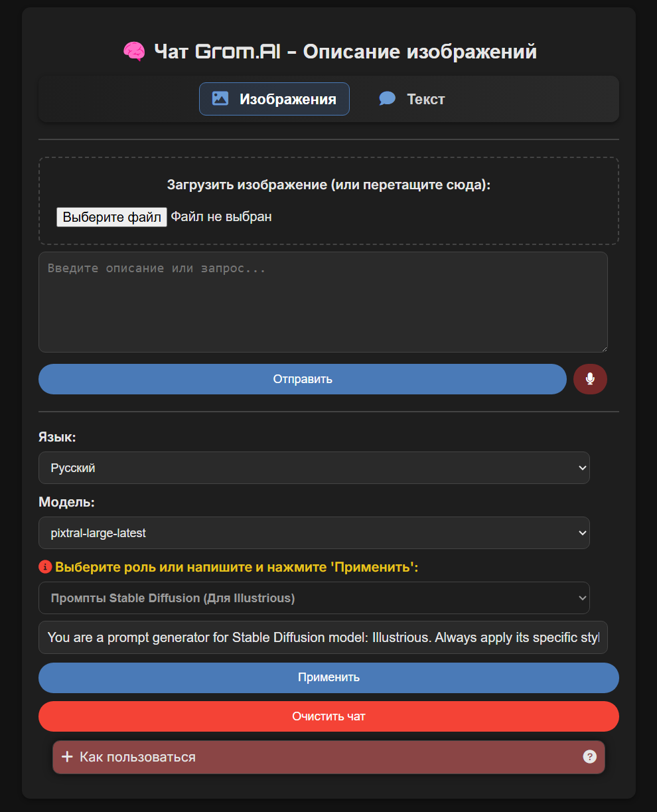Screen dimensions: 657x812
Task: Click the plus icon next to Как пользоваться
Action: (x=67, y=757)
